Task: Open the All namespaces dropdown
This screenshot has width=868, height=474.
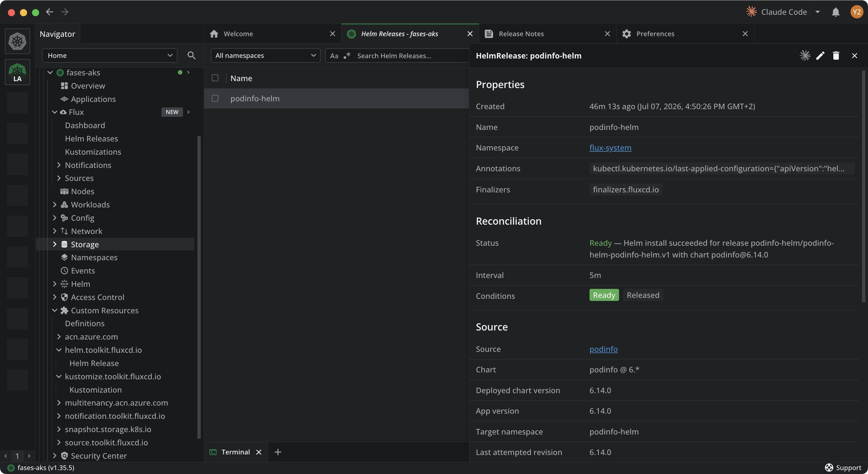Action: coord(265,55)
